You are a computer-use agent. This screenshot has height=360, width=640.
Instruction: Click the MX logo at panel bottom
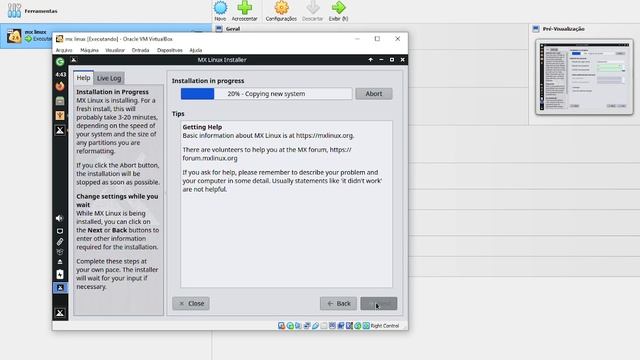60,313
